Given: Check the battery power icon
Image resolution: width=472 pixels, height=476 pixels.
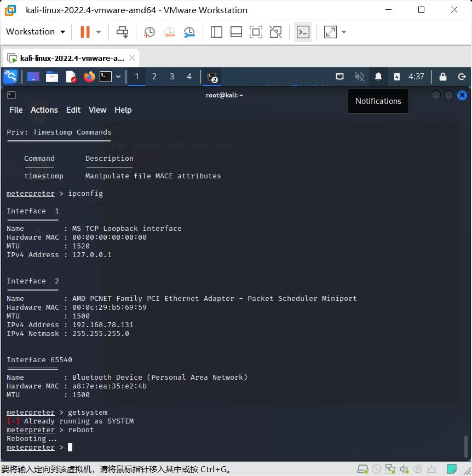Looking at the screenshot, I should pos(396,77).
